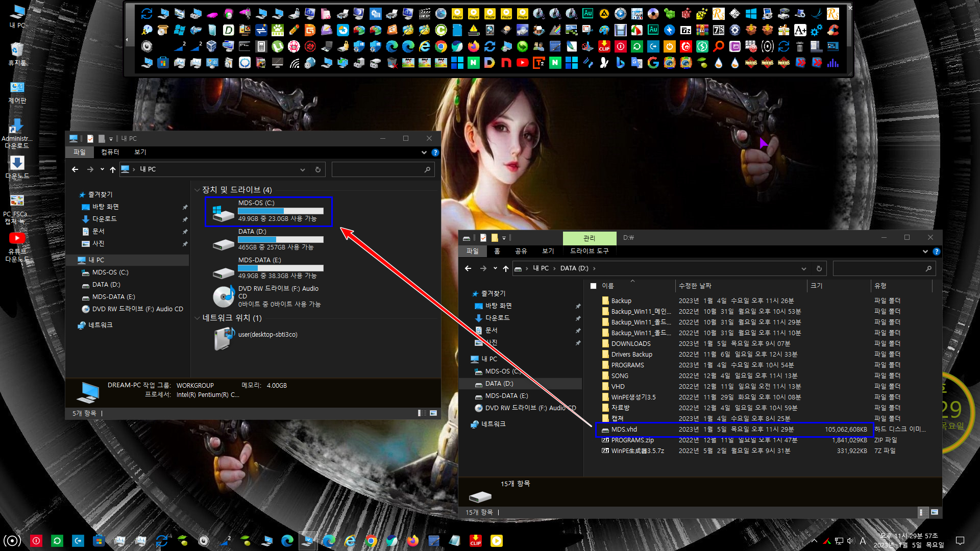Switch 내 PC window to details view

pos(422,413)
